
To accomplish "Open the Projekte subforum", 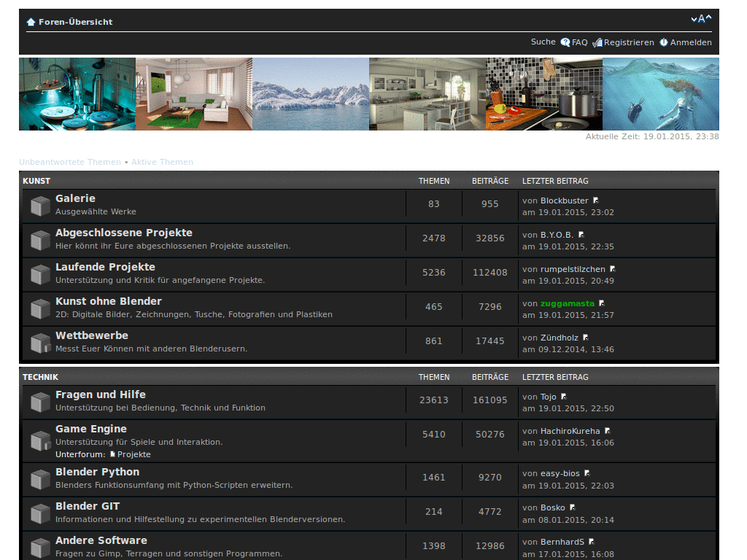I will [x=134, y=454].
